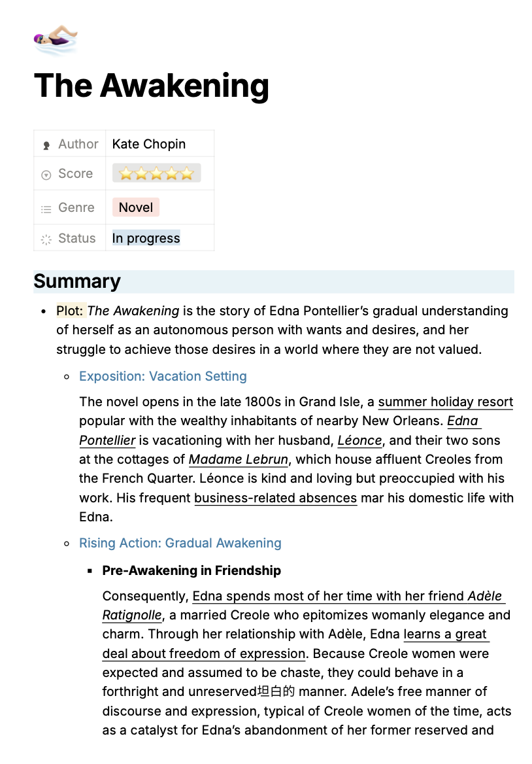The image size is (532, 764).
Task: Click the Score property dropdown icon
Action: (46, 175)
